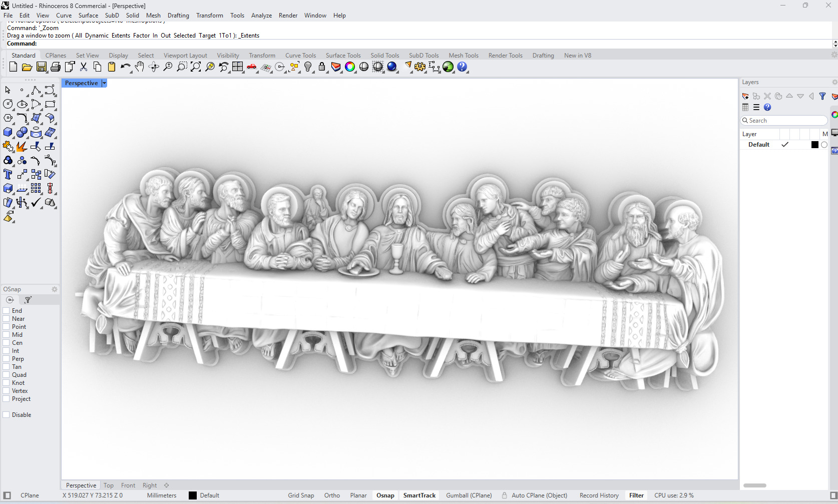Click the Explode tool icon

pyautogui.click(x=22, y=146)
